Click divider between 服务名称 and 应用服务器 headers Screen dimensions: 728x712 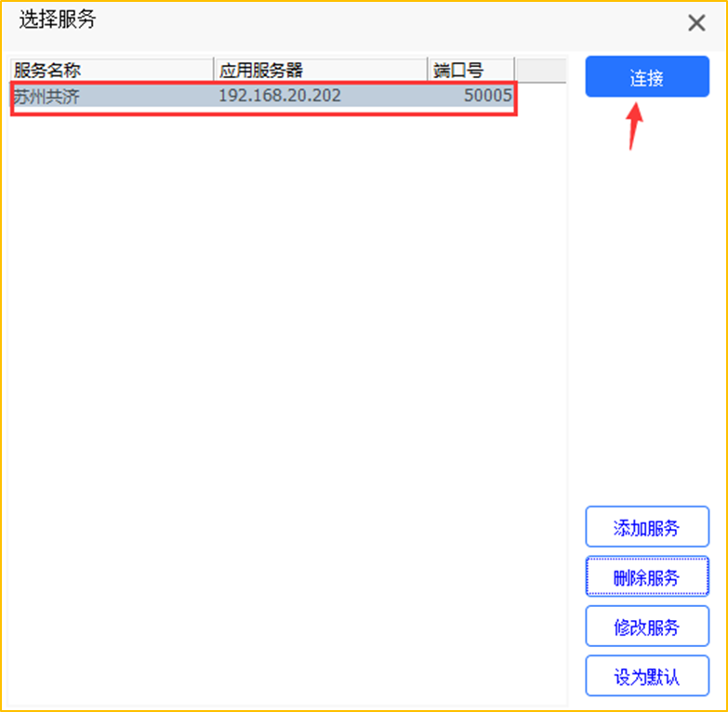coord(214,70)
